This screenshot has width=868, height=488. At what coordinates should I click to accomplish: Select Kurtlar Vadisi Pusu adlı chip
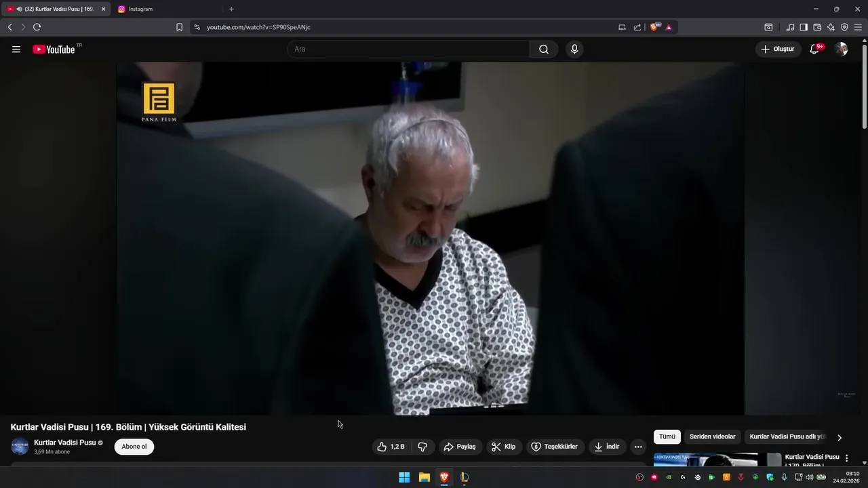click(787, 437)
